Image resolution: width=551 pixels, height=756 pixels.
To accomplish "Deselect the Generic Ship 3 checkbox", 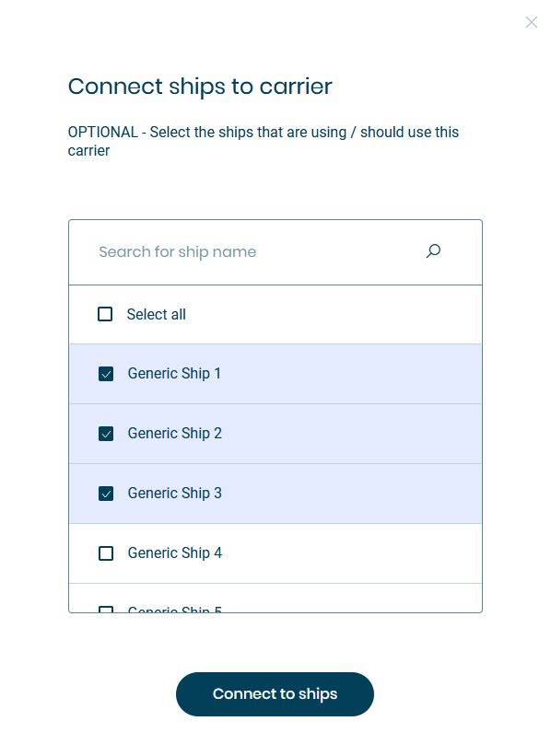I will point(106,494).
